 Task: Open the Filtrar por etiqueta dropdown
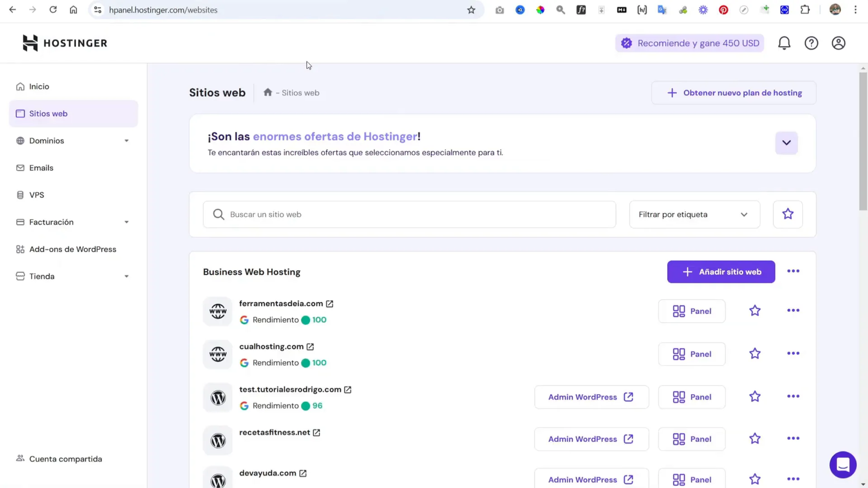[x=694, y=214]
